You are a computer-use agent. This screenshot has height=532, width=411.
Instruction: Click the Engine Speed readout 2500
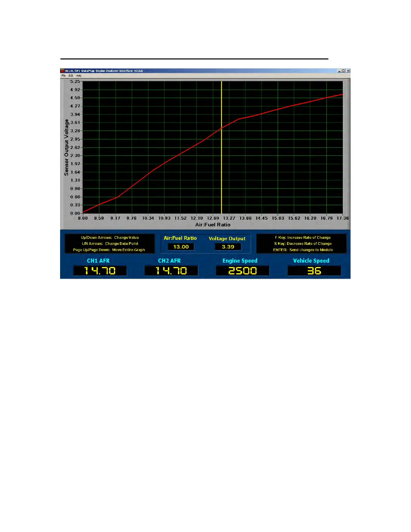coord(243,271)
